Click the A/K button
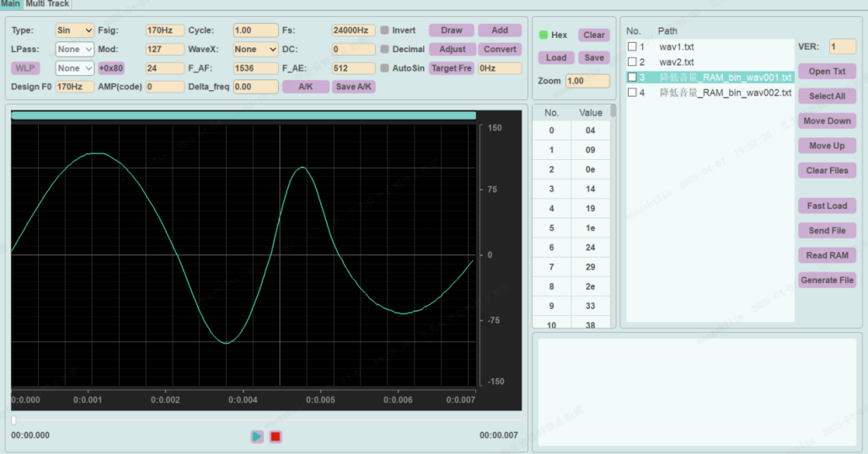Viewport: 868px width, 454px height. pyautogui.click(x=306, y=87)
